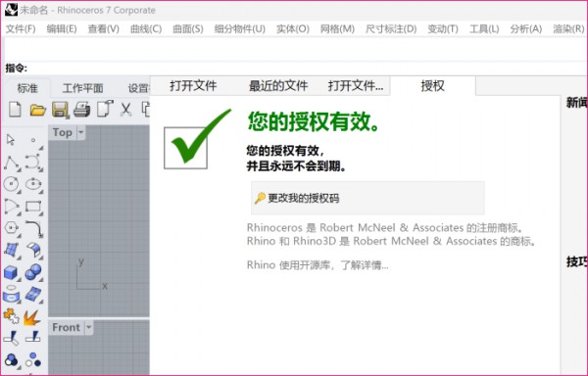Open the 分析(A) menu

525,28
